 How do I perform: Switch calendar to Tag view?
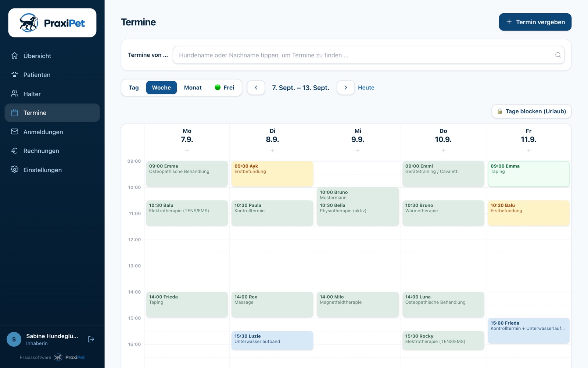[x=134, y=88]
